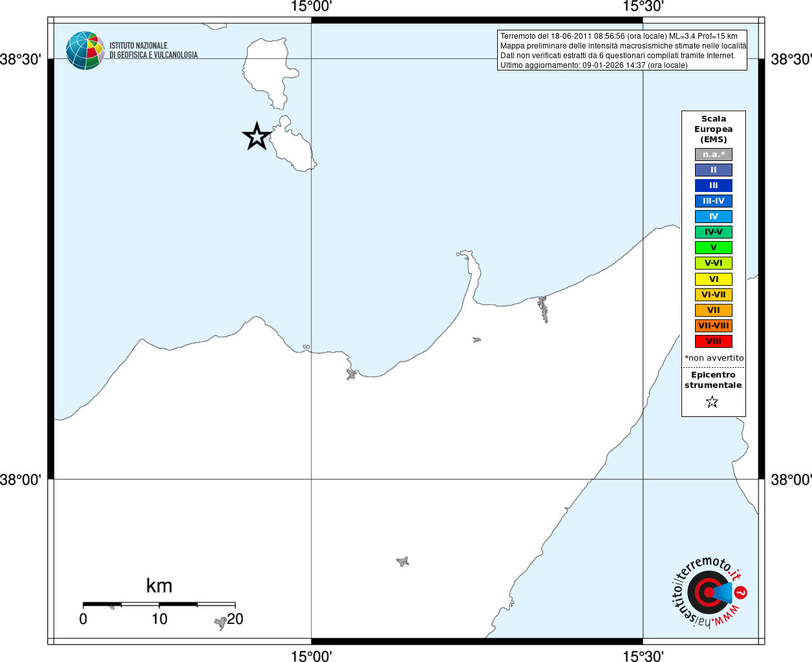Image resolution: width=812 pixels, height=662 pixels.
Task: Click the Istituto Nazionale di Geofisica text
Action: tap(153, 50)
